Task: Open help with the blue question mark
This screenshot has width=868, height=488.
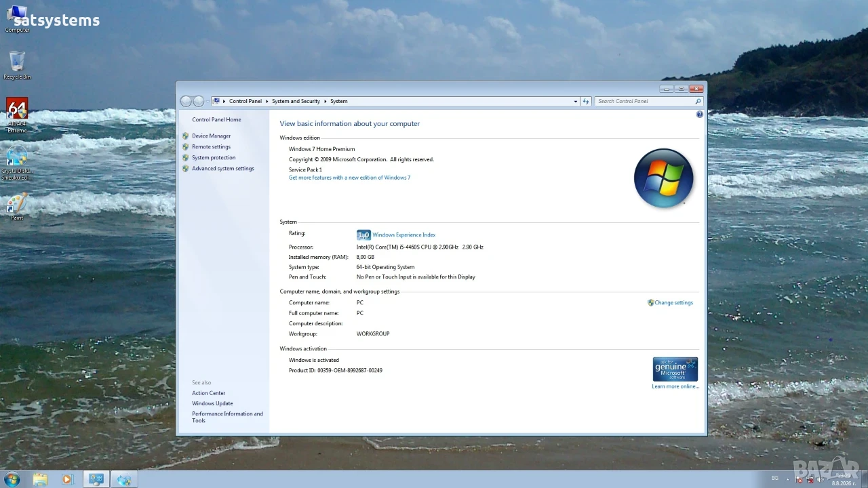Action: tap(700, 115)
